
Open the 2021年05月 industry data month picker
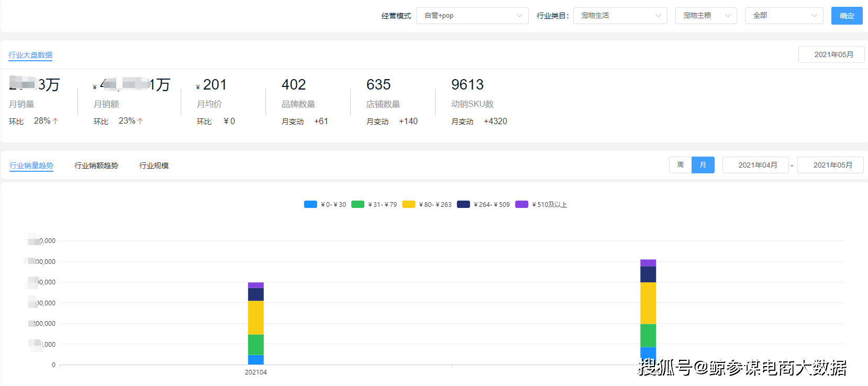pos(831,54)
